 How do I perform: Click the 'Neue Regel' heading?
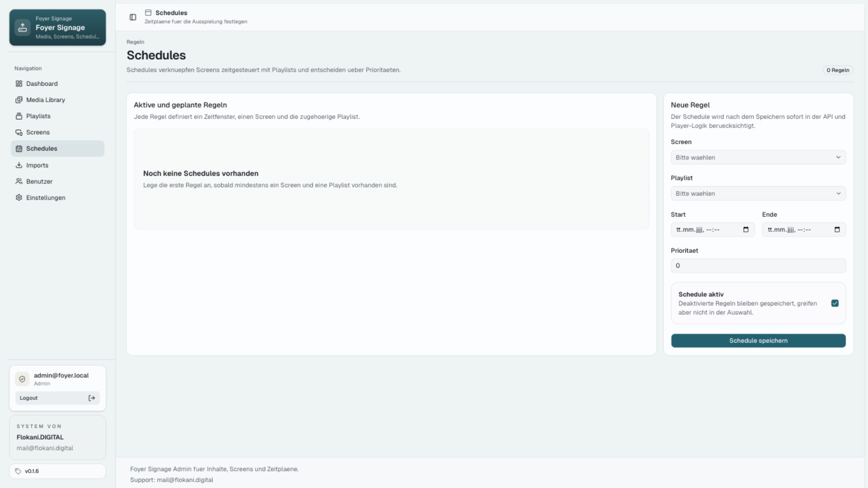[690, 105]
